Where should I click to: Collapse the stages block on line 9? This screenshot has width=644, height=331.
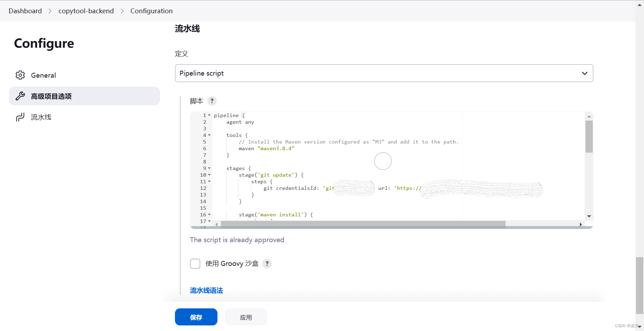[209, 168]
